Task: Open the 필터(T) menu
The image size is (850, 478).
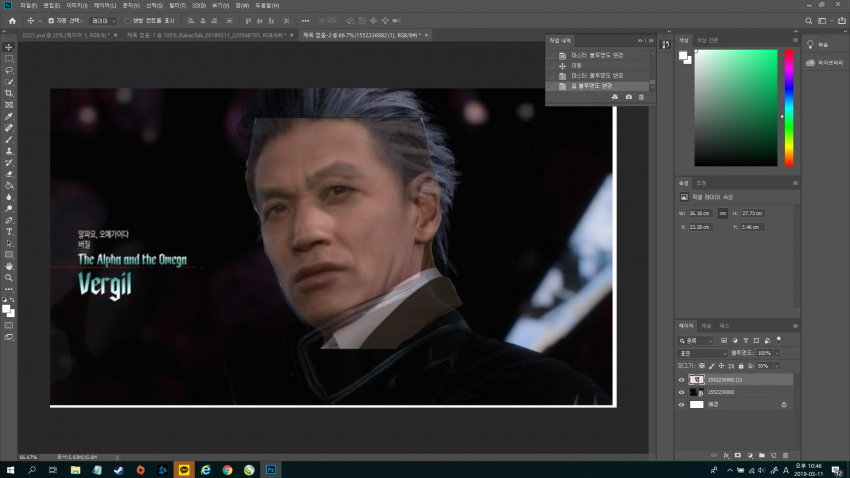Action: click(178, 5)
